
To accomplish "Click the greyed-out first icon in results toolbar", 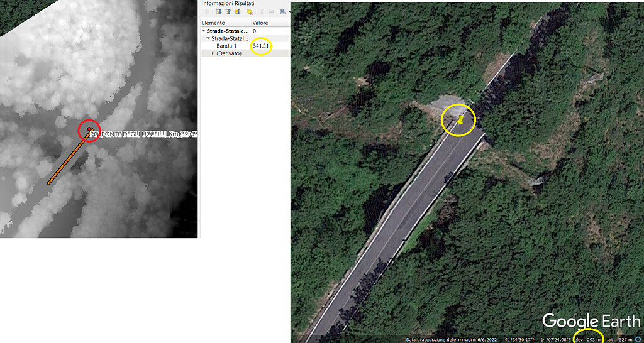I will pos(207,12).
